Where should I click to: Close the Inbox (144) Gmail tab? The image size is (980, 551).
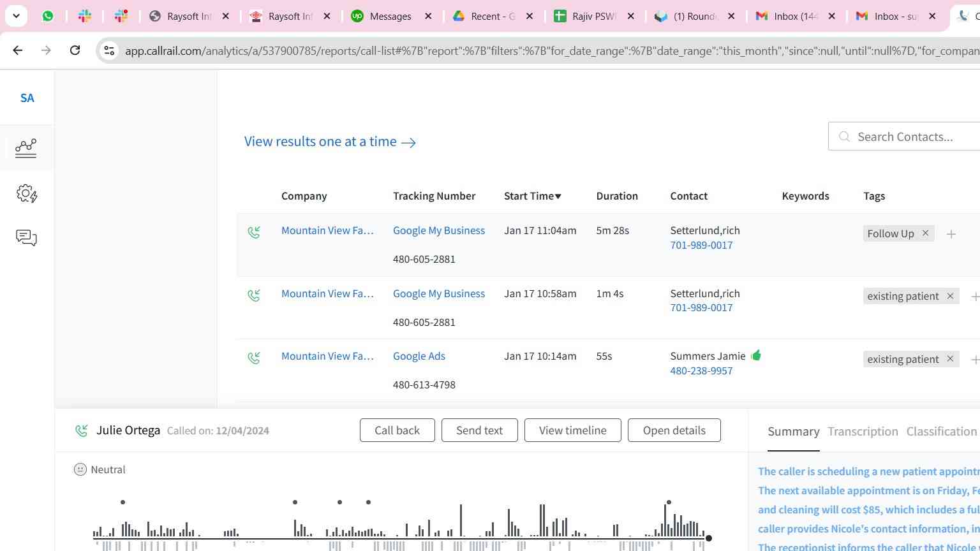point(831,16)
